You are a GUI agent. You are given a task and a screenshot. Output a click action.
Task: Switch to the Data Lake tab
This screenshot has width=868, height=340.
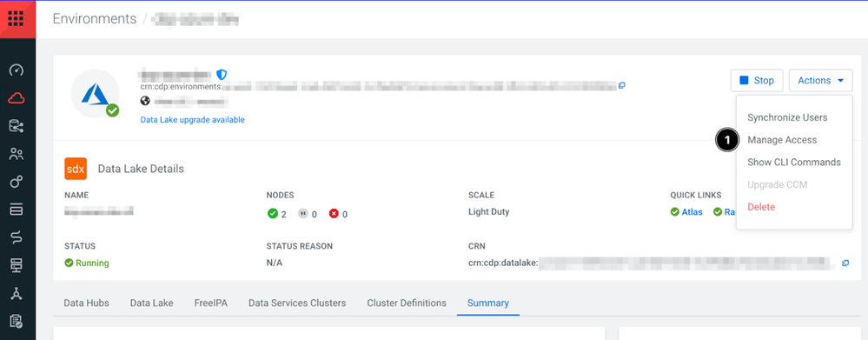(152, 303)
